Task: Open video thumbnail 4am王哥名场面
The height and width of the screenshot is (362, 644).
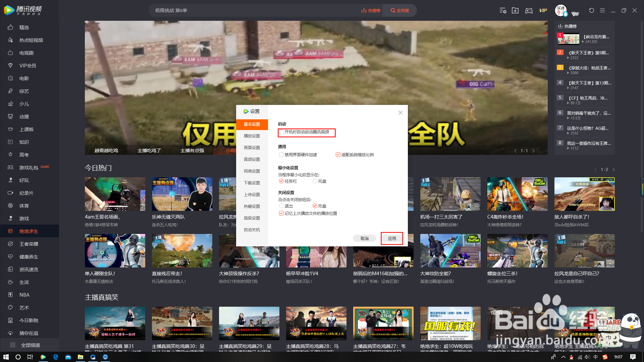Action: [x=115, y=194]
